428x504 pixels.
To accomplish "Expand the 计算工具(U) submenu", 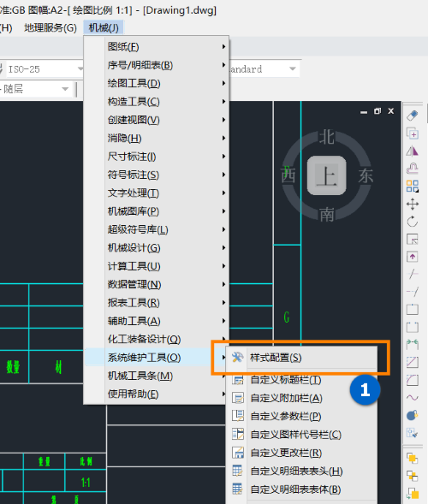I will (x=157, y=266).
